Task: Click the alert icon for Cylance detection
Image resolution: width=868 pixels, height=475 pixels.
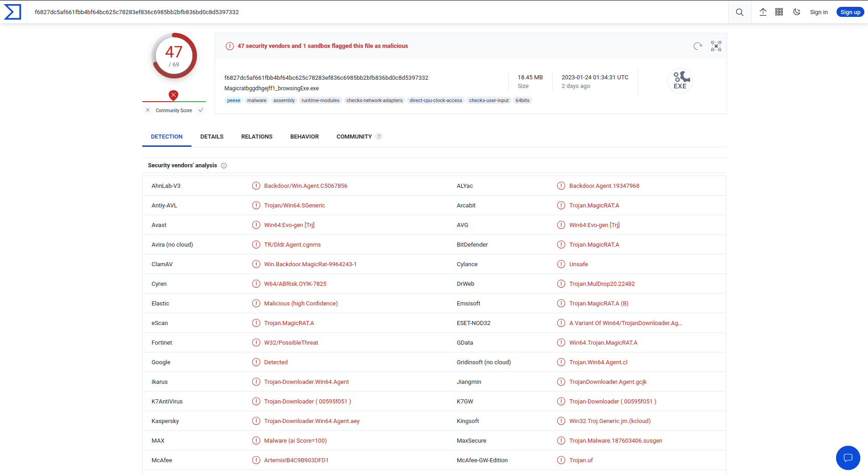Action: tap(561, 264)
